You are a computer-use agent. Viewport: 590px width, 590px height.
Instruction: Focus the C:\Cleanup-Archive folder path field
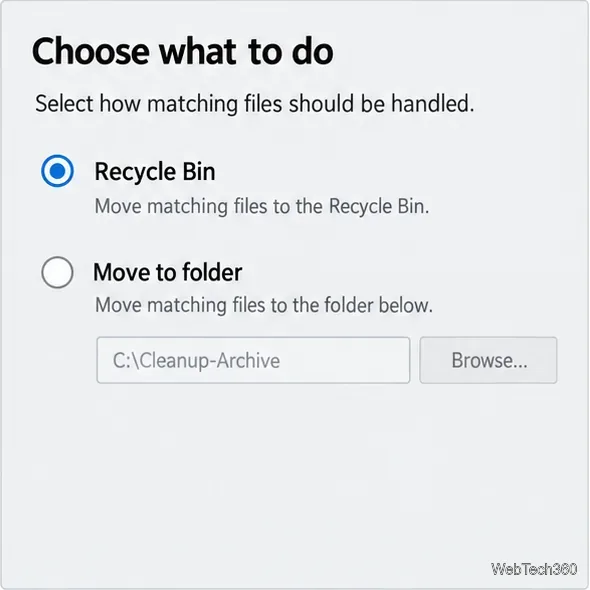click(x=253, y=360)
